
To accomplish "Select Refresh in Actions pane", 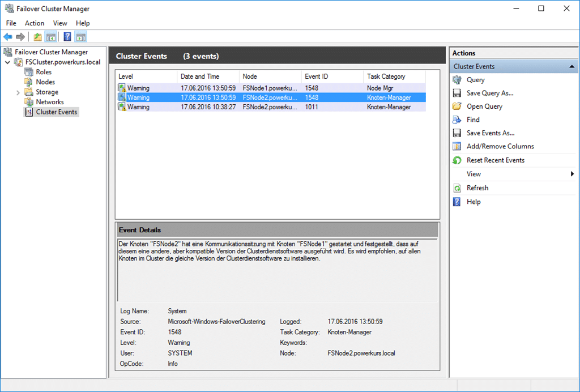I will [477, 188].
